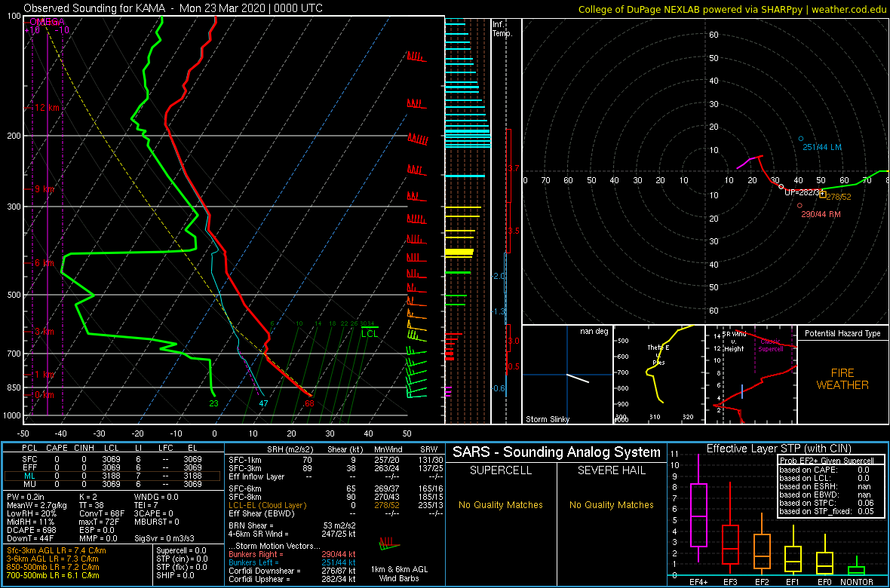Click the LCL-EL (Cloud Layer) row

point(336,505)
